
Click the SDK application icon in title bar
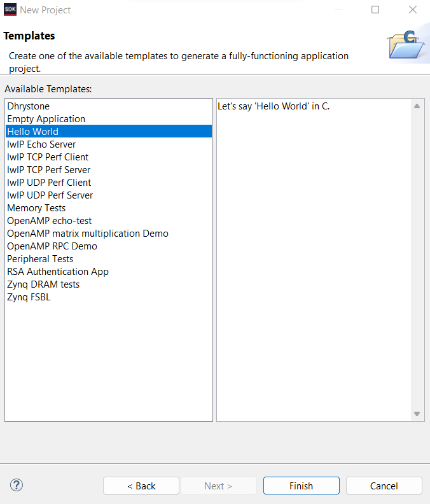[10, 10]
